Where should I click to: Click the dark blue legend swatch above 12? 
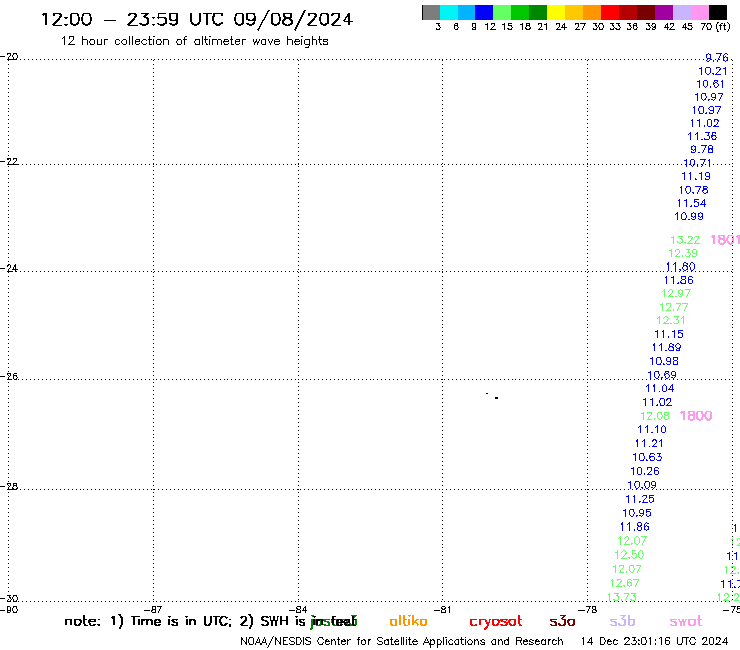[x=484, y=12]
